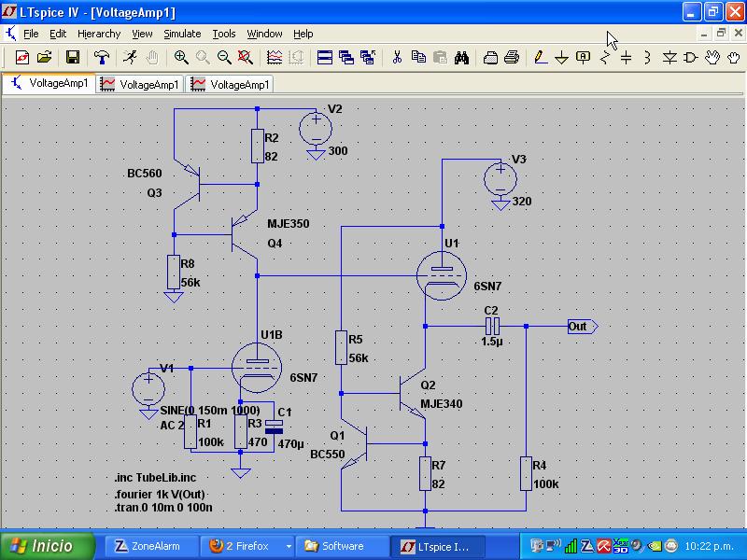Click the Zoom In magnifier icon
Image resolution: width=747 pixels, height=560 pixels.
181,58
